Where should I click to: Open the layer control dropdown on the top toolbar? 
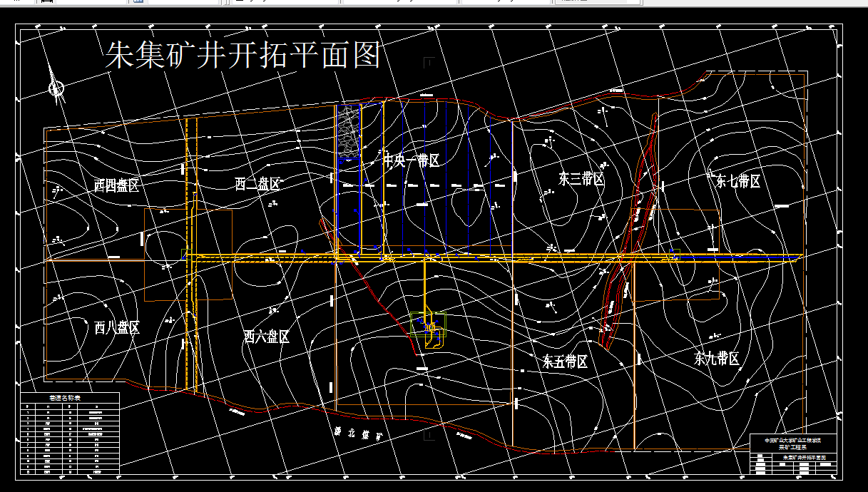tap(278, 3)
